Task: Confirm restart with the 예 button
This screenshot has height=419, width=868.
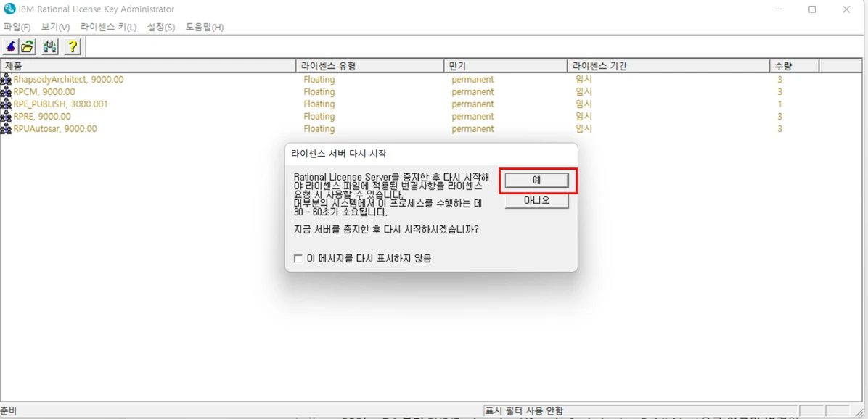Action: point(536,181)
